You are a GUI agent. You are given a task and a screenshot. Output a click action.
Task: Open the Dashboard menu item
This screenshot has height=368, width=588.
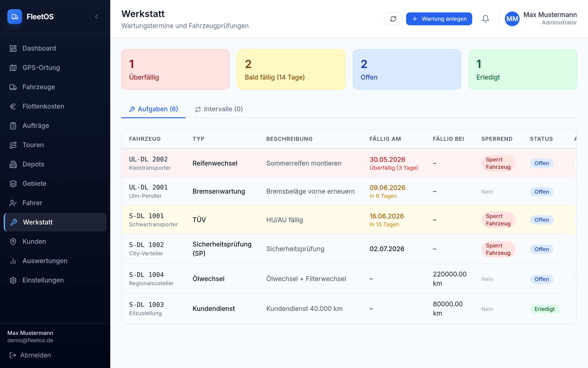coord(55,49)
